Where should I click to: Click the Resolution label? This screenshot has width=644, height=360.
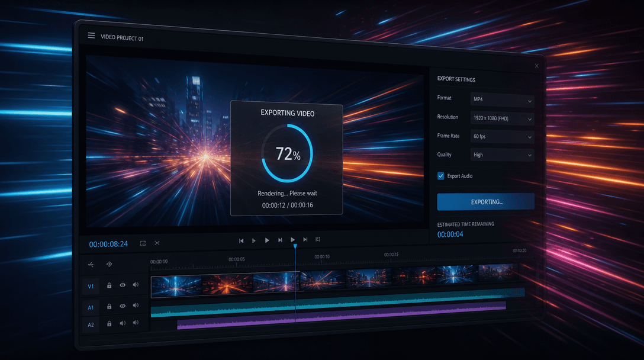pyautogui.click(x=447, y=117)
